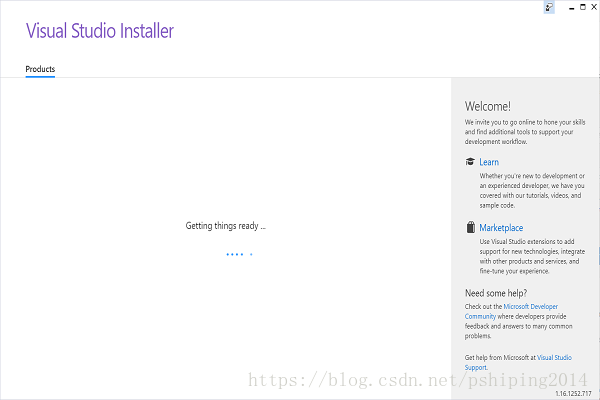The width and height of the screenshot is (600, 400).
Task: Click the loading progress dots indicator
Action: [239, 254]
